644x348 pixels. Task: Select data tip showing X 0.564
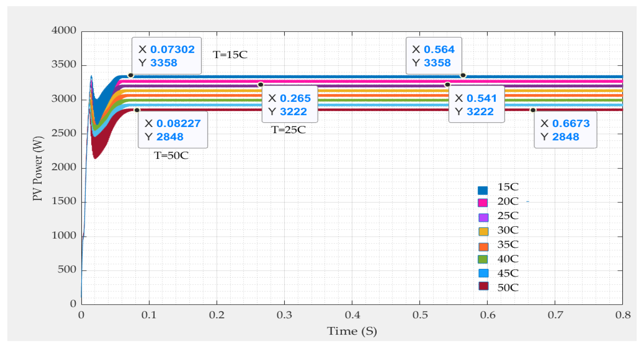coord(434,56)
